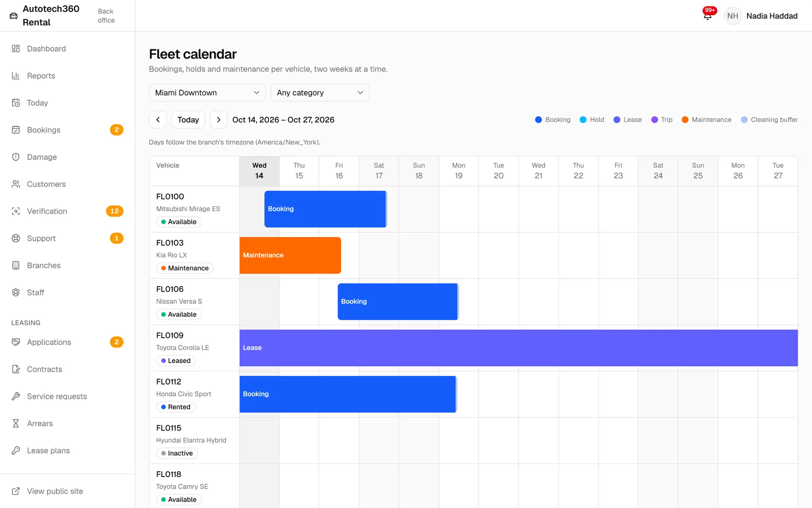The width and height of the screenshot is (812, 508).
Task: Click the Customers people icon
Action: tap(16, 184)
